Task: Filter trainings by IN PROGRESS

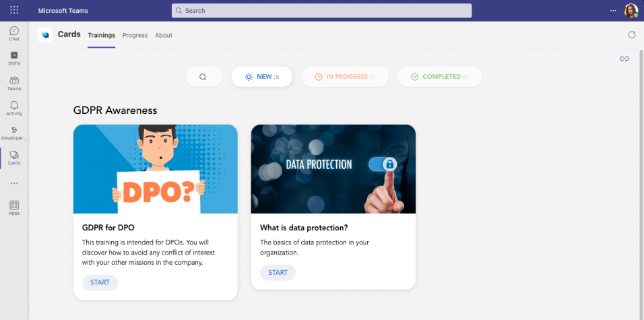Action: click(x=345, y=76)
